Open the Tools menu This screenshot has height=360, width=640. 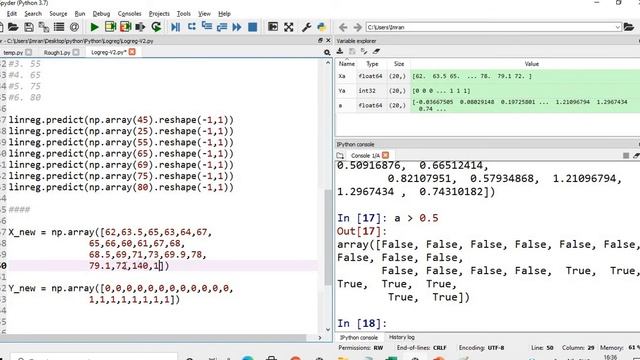(184, 13)
